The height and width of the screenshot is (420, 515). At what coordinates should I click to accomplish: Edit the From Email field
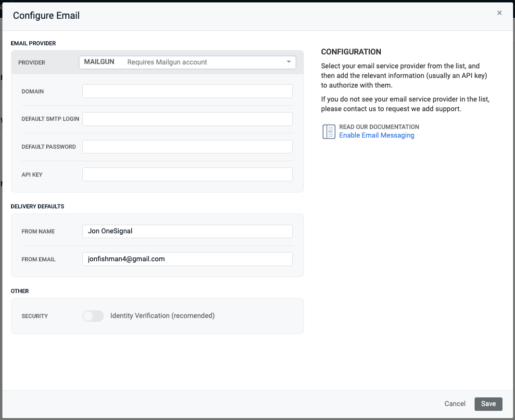(187, 259)
